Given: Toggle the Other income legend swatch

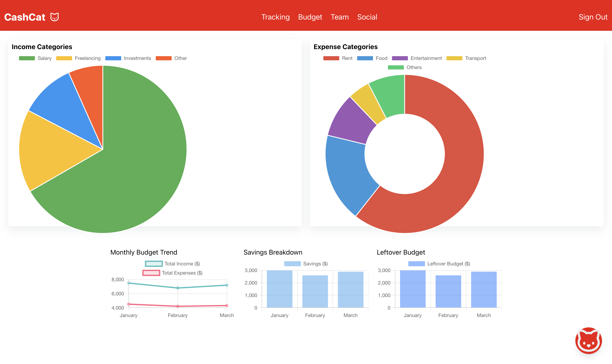Looking at the screenshot, I should pos(163,58).
